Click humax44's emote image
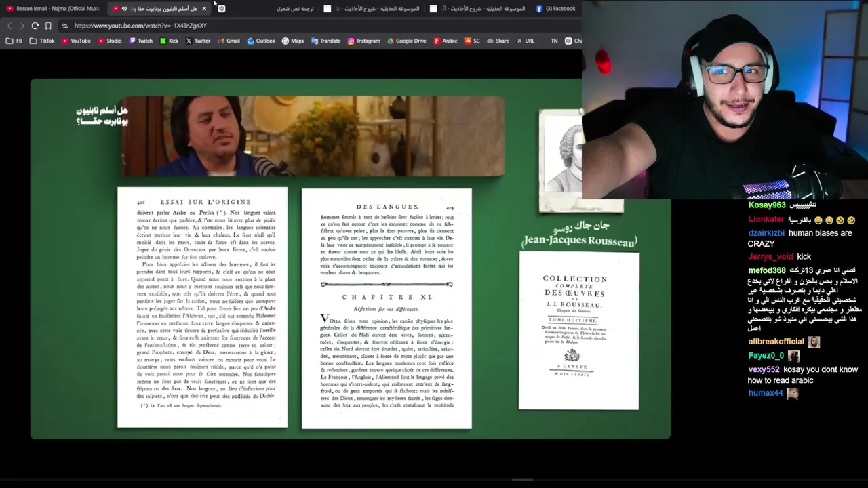This screenshot has width=868, height=488. click(792, 393)
